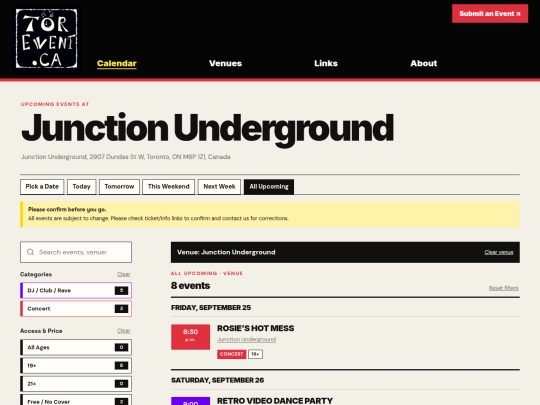
Task: Click the Please confirm before you go notice
Action: (270, 214)
